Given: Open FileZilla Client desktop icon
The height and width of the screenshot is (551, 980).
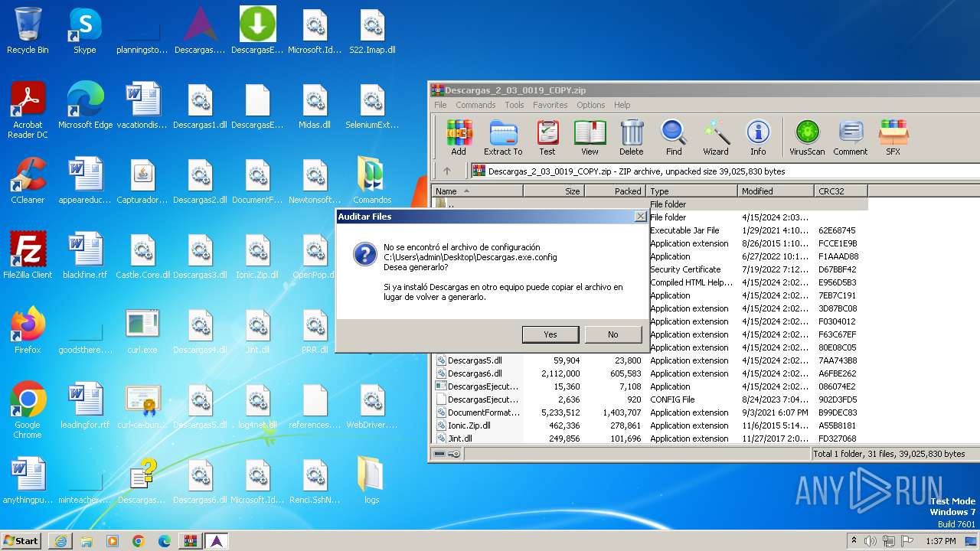Looking at the screenshot, I should [x=28, y=256].
